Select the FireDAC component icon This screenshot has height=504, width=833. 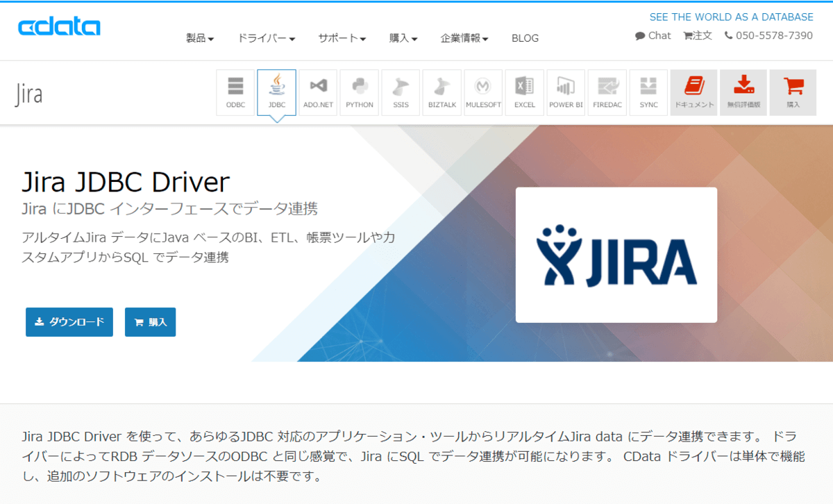coord(607,92)
